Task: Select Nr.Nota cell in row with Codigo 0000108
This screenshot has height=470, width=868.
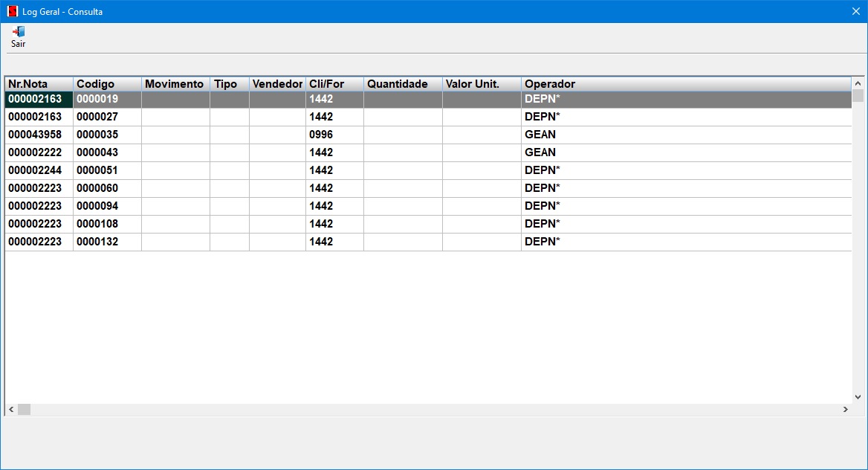Action: coord(39,223)
